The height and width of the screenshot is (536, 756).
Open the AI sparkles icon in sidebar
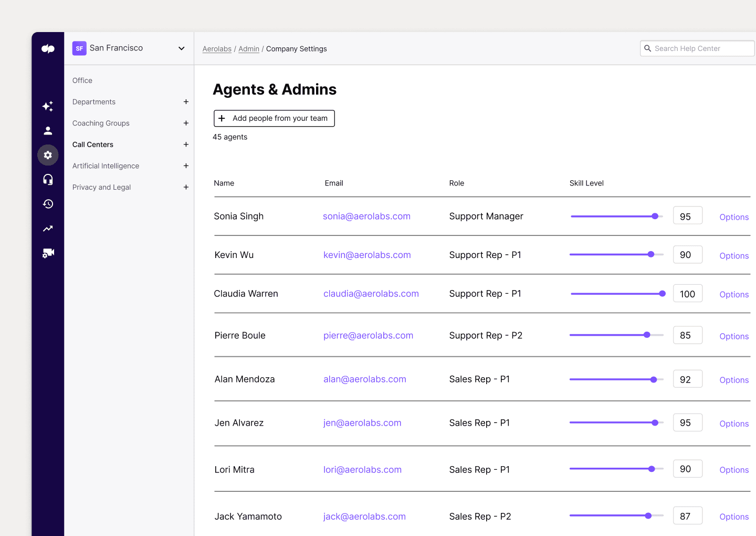pos(48,106)
